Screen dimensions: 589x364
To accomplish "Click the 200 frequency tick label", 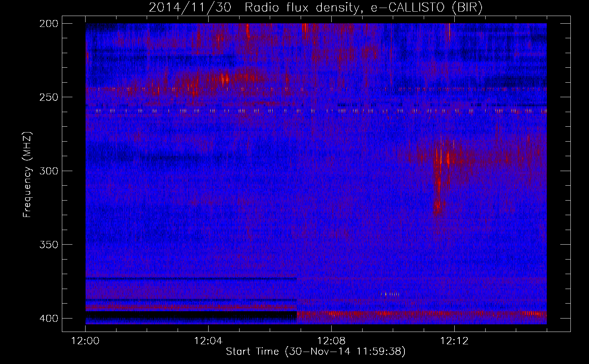I will point(48,24).
